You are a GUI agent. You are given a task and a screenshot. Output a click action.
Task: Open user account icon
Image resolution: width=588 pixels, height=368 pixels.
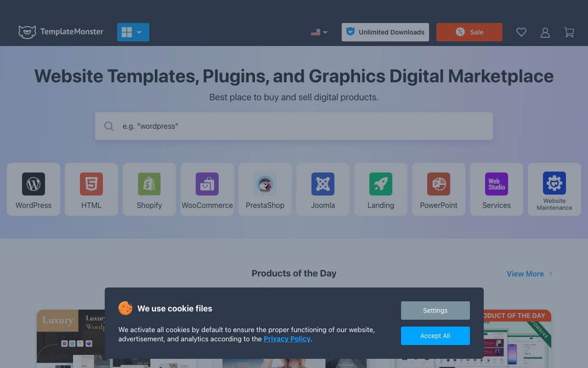(x=545, y=32)
